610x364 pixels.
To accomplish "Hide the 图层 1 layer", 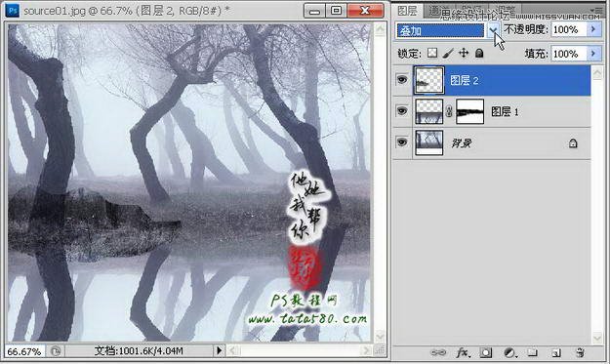I will coord(402,111).
